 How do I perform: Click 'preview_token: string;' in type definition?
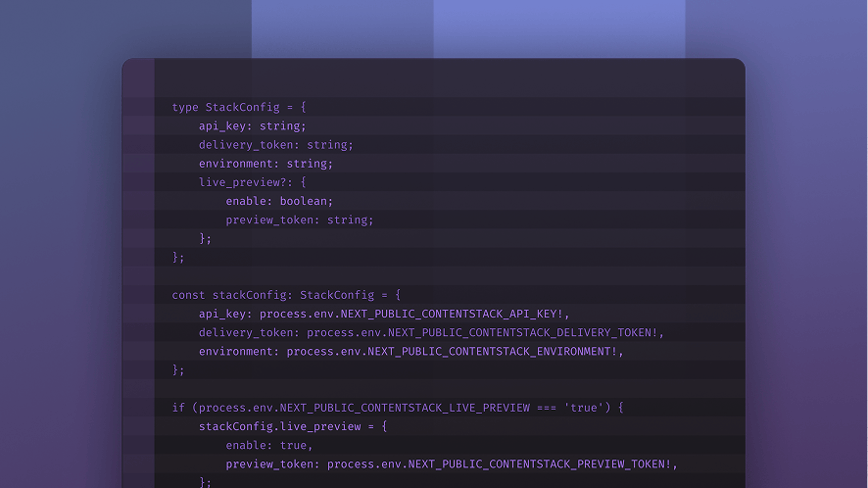tap(300, 220)
